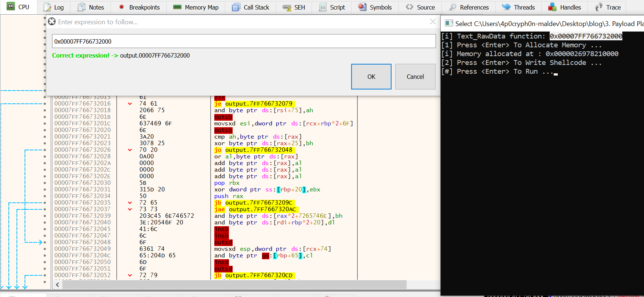
Task: Click the Log page icon
Action: point(47,7)
